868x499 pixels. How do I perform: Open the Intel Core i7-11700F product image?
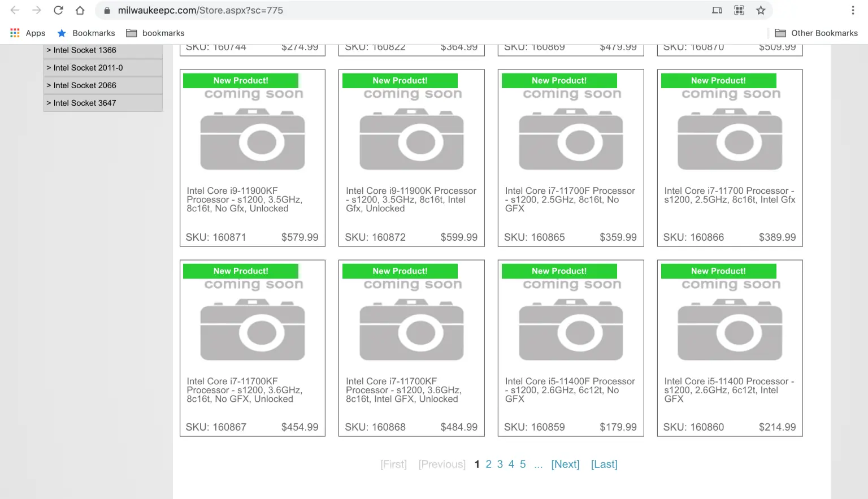coord(571,129)
